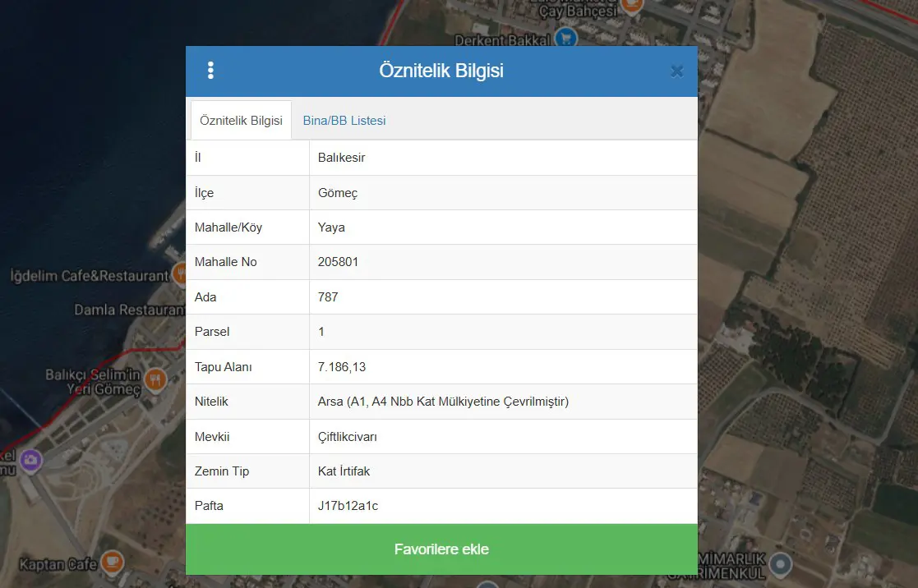Viewport: 918px width, 588px height.
Task: Click the Ada value 787
Action: coord(328,297)
